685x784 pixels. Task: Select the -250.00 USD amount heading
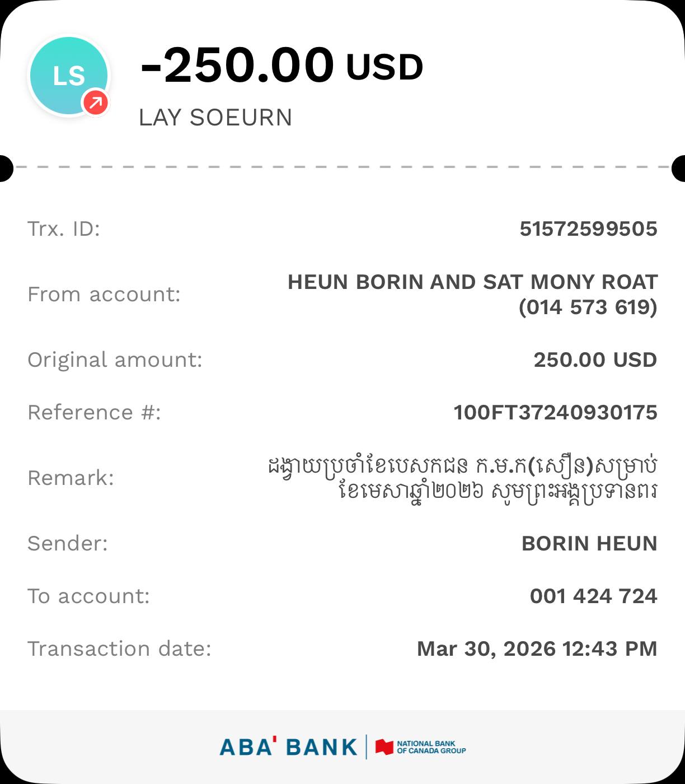pos(281,66)
